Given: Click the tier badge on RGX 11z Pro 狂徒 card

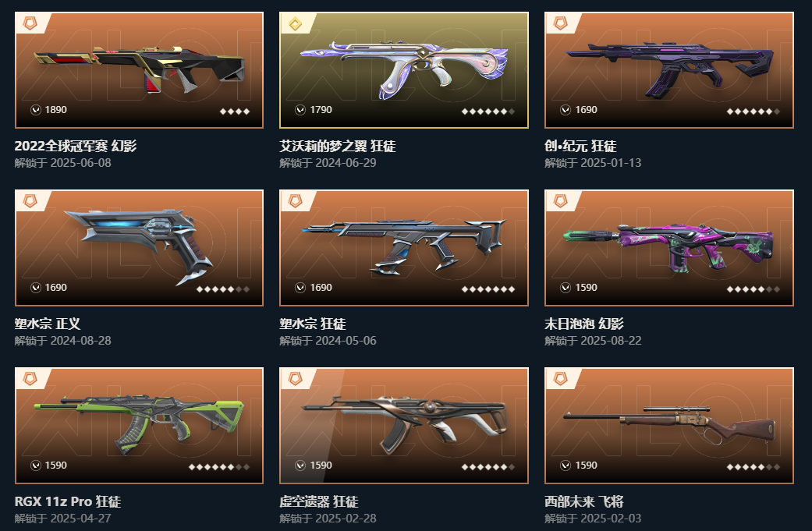Looking at the screenshot, I should 30,379.
